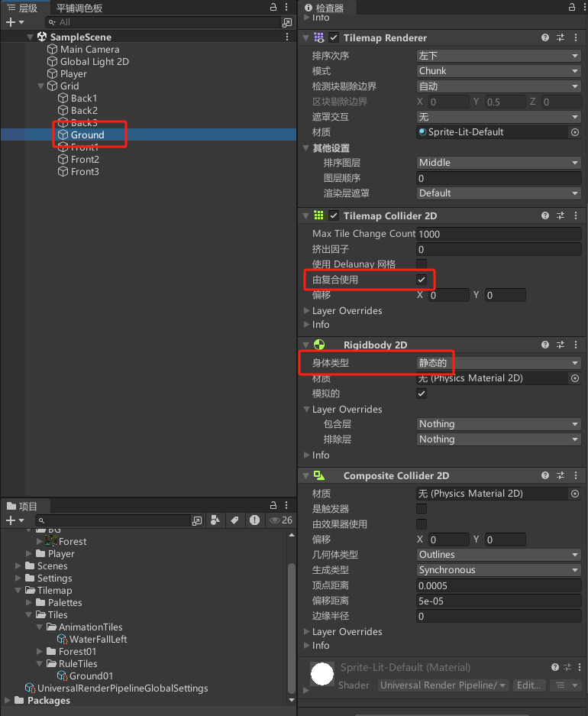Open Composite Collider 2D options menu
588x716 pixels.
pos(576,475)
